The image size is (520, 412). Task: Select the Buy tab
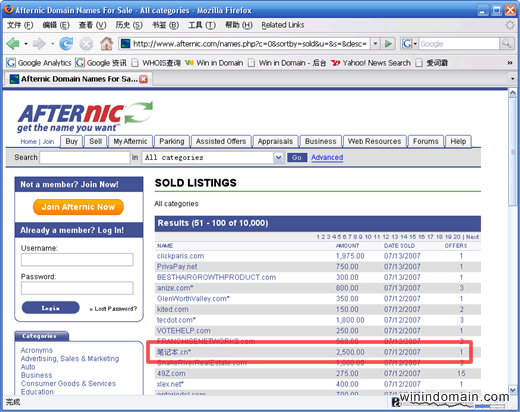(x=71, y=141)
